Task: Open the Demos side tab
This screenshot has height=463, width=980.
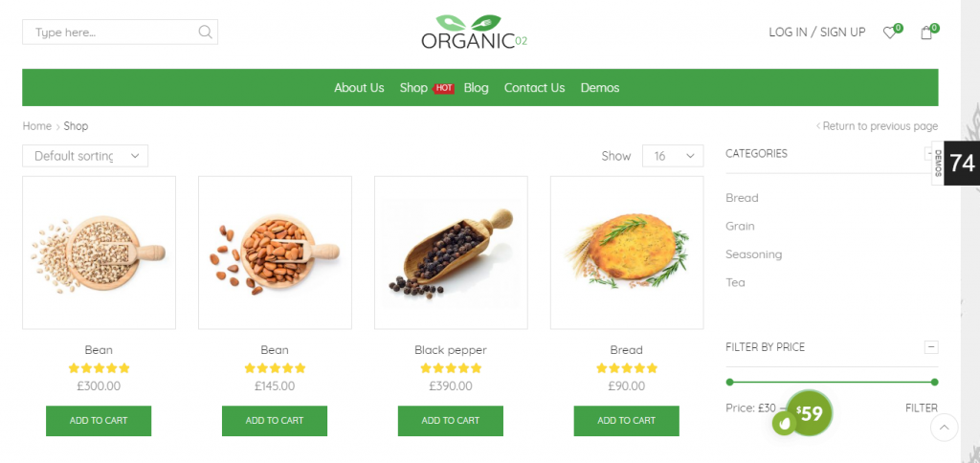Action: click(938, 163)
